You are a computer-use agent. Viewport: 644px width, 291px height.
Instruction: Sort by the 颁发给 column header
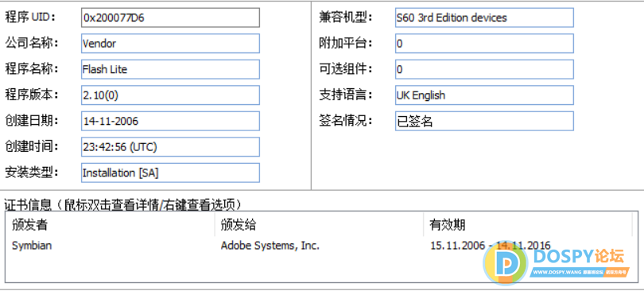tap(319, 224)
